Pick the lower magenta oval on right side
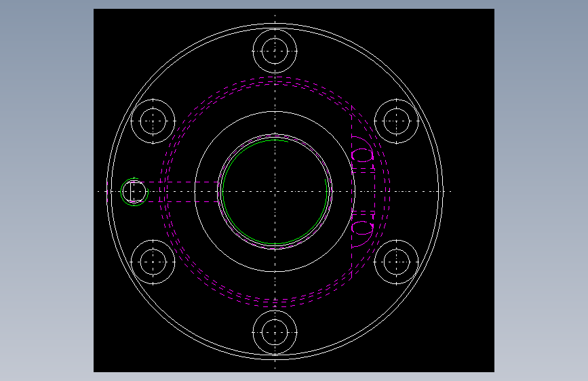 pyautogui.click(x=362, y=228)
